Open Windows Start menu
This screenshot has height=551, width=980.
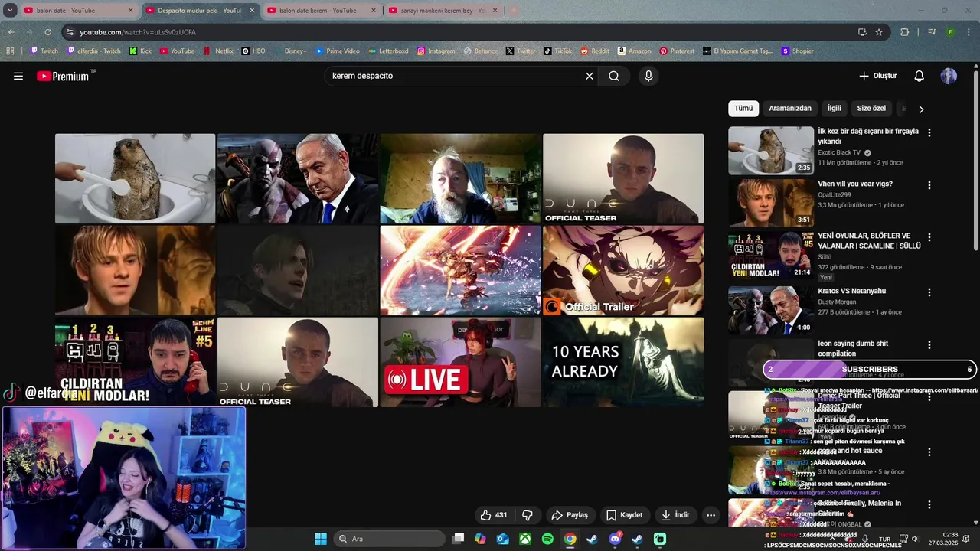(321, 539)
